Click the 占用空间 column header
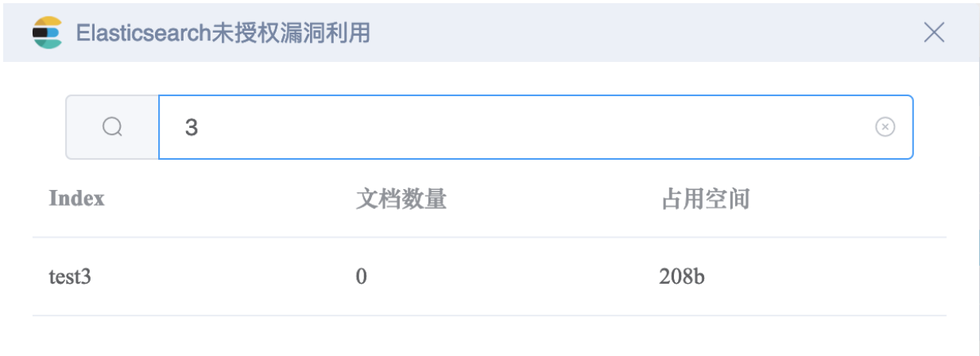The width and height of the screenshot is (980, 356). [x=705, y=199]
